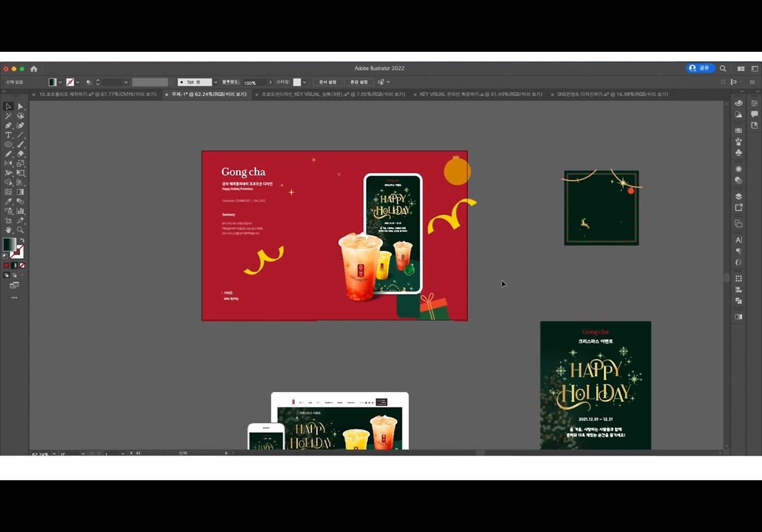Open the 5pt brush definition dropdown

(215, 82)
